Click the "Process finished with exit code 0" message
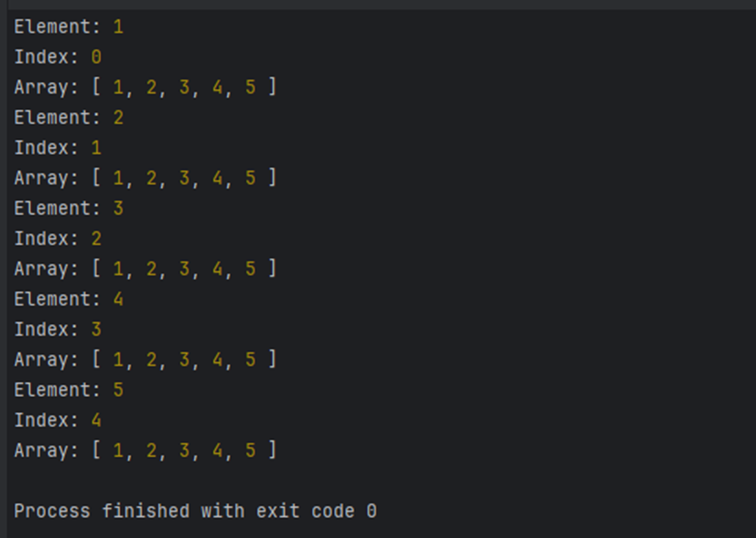756x538 pixels. (195, 511)
